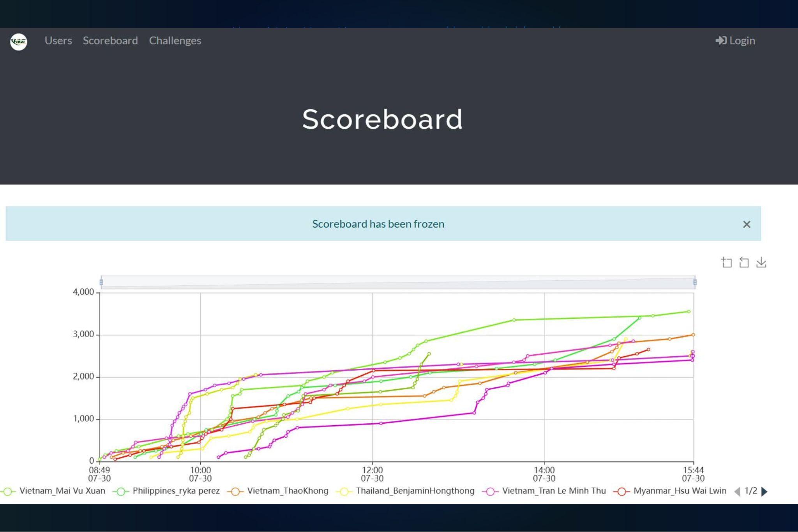
Task: Click the FIRST logo in navbar
Action: 19,41
